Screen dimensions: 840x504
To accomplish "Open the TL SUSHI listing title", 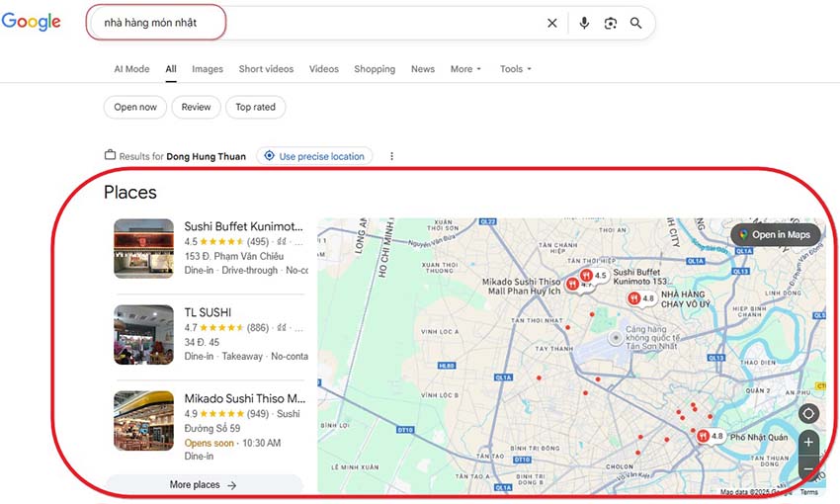I will tap(208, 312).
